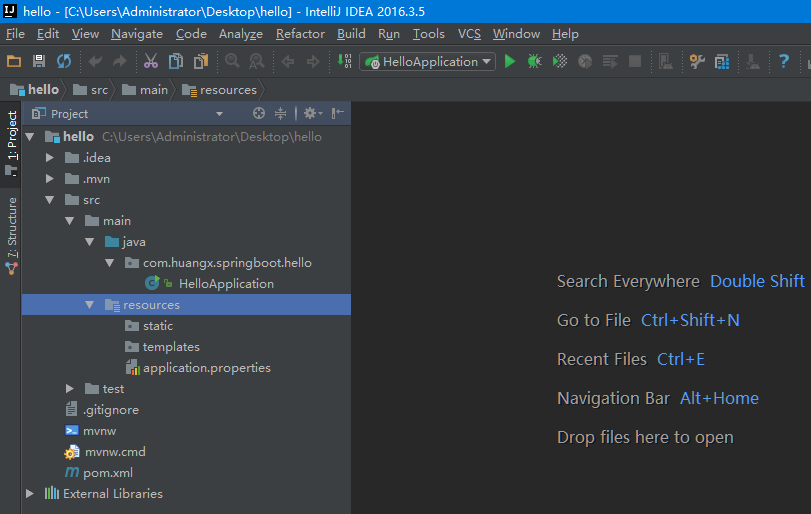
Task: Open the Project view type dropdown
Action: pos(219,114)
